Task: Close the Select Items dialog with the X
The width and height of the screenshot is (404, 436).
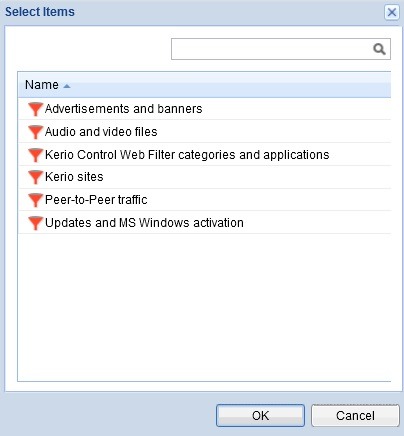Action: 392,12
